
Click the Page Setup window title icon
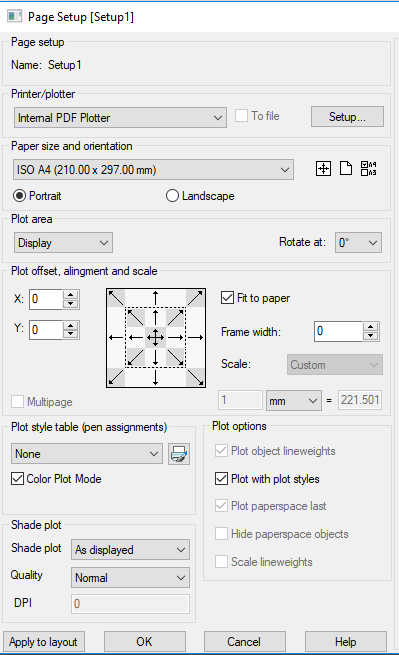15,17
